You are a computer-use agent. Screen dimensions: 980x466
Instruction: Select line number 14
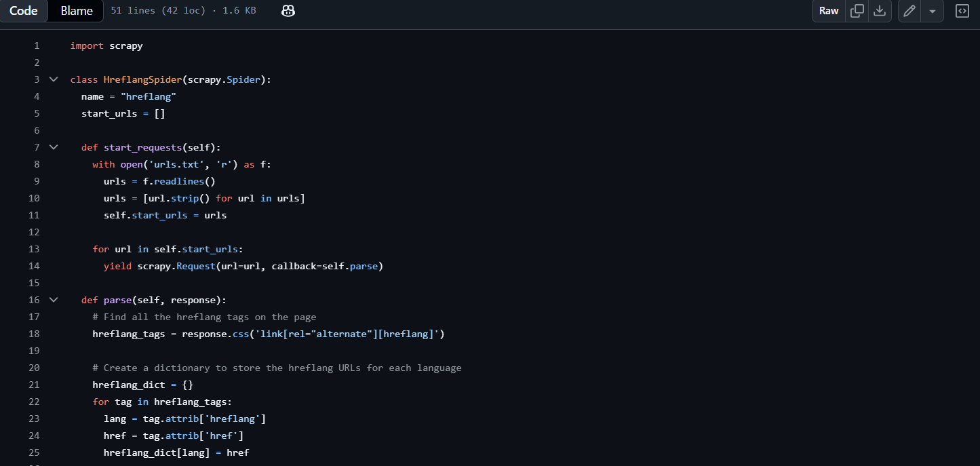pyautogui.click(x=34, y=266)
